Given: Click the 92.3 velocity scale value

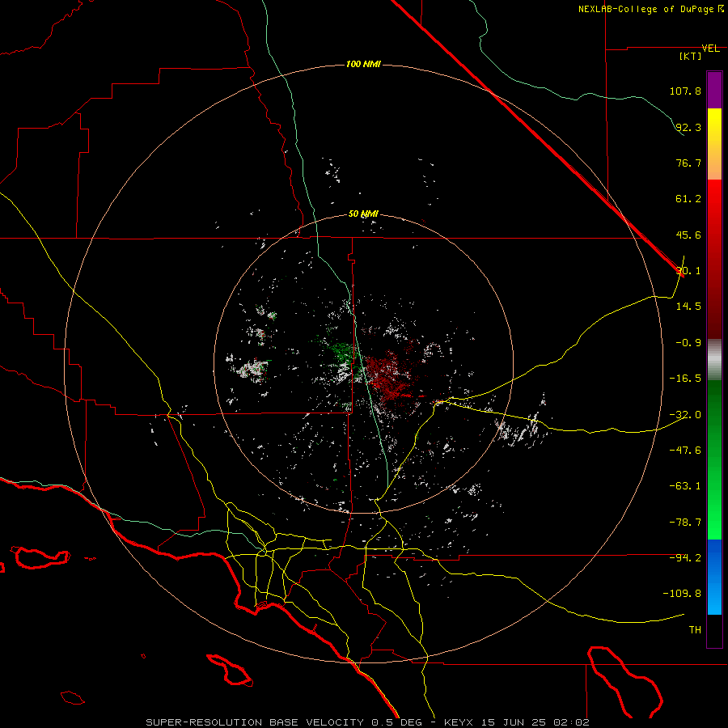Looking at the screenshot, I should 688,127.
